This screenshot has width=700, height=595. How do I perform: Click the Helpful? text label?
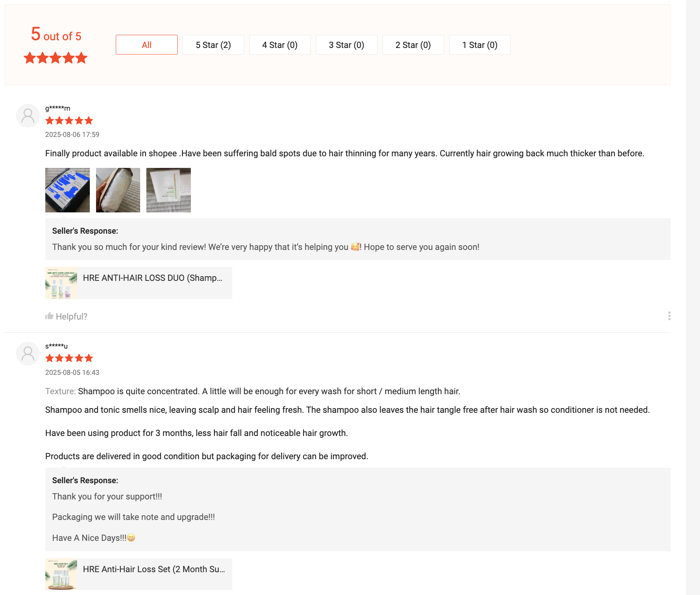tap(72, 316)
